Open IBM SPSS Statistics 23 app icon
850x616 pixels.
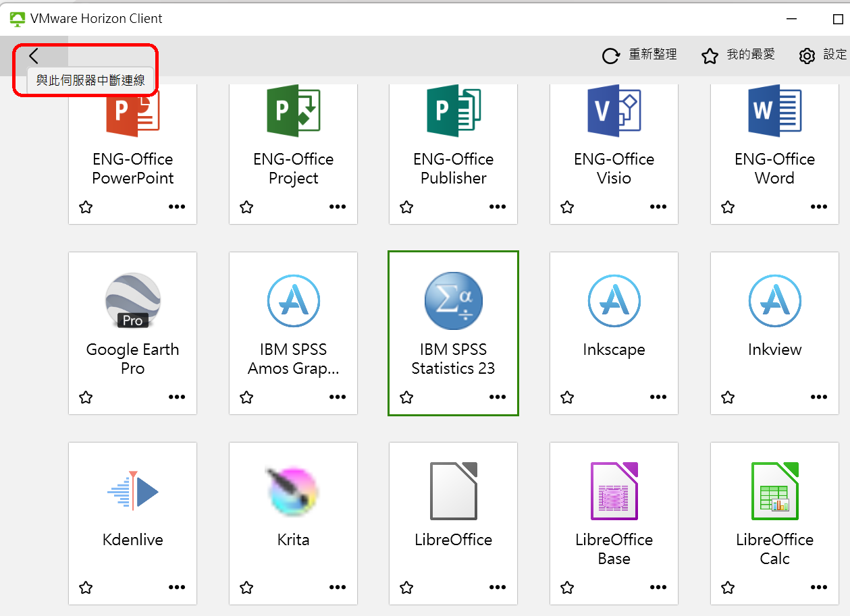(x=452, y=301)
